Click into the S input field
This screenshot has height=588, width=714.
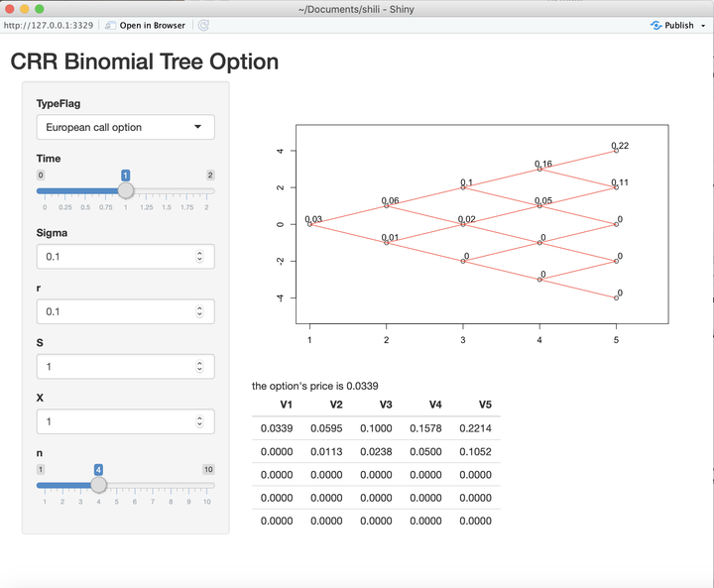point(115,366)
